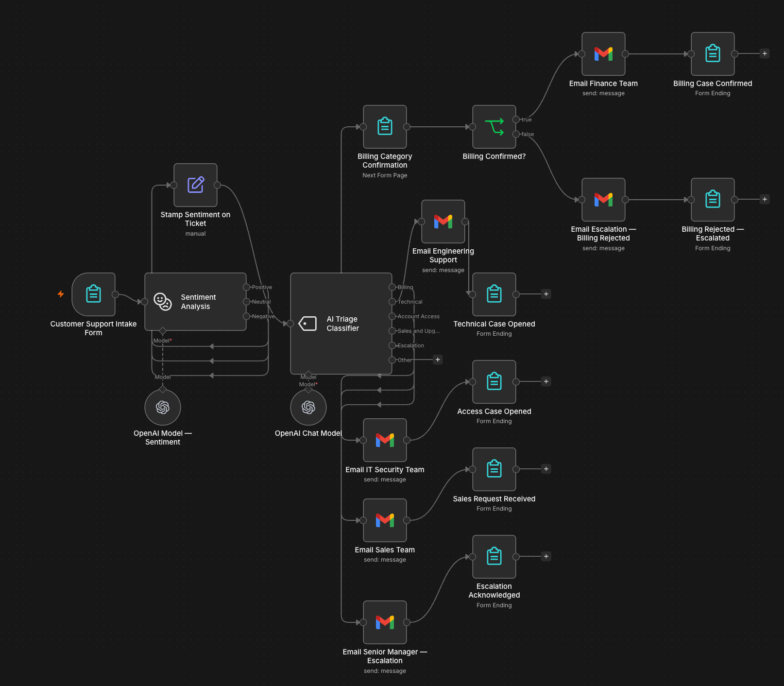Open Email Escalation — Billing Rejected node
Screen dimensions: 784x686
tap(603, 200)
